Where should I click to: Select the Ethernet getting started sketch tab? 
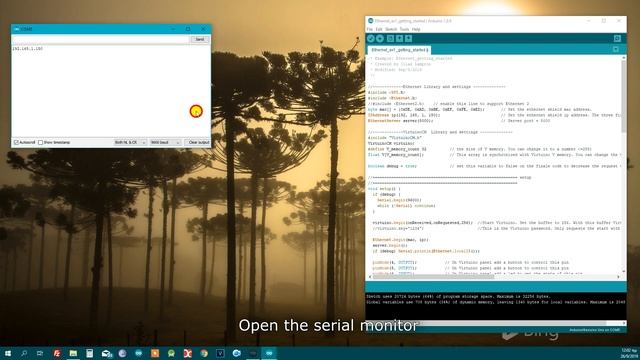point(399,50)
